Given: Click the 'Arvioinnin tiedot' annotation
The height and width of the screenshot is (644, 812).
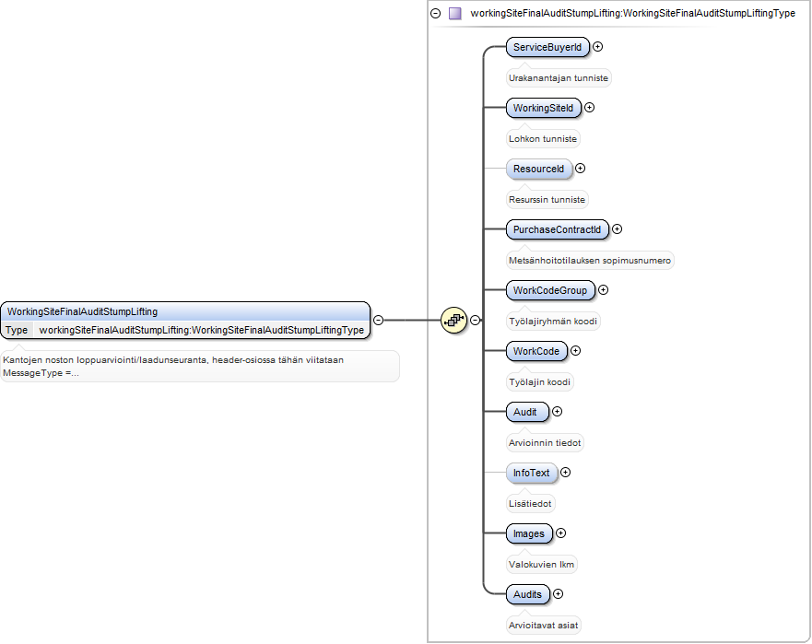Looking at the screenshot, I should coord(545,442).
